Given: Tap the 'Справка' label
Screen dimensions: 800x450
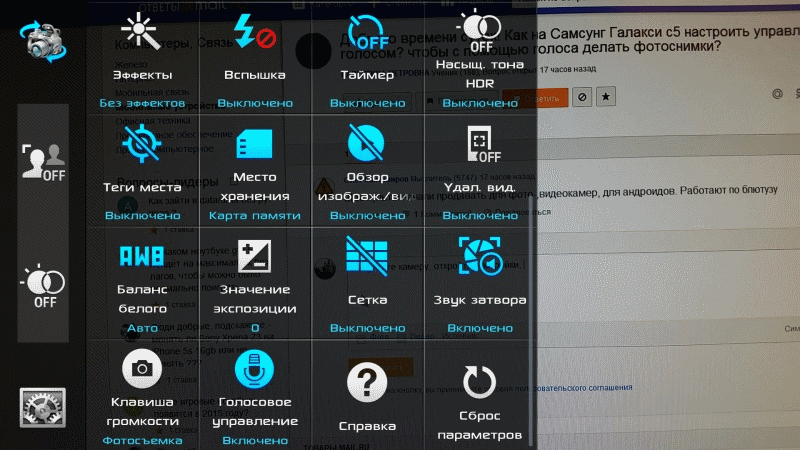Looking at the screenshot, I should tap(367, 426).
